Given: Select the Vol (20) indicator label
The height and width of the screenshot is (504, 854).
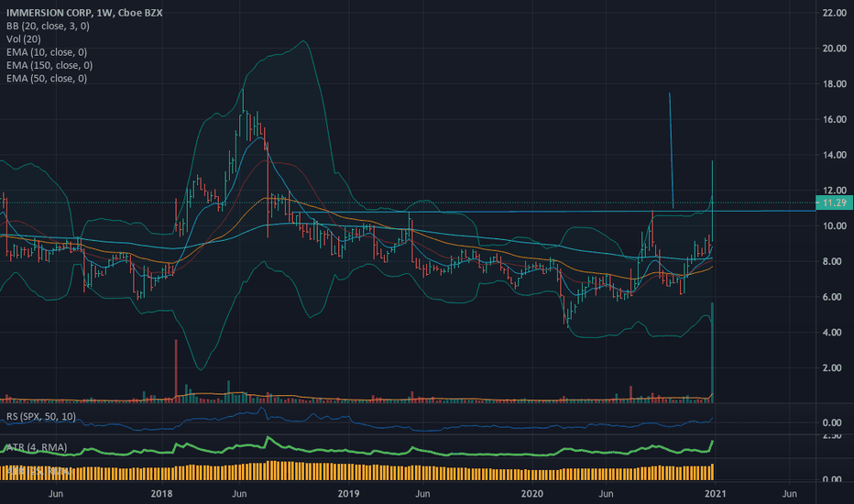Looking at the screenshot, I should click(x=24, y=38).
